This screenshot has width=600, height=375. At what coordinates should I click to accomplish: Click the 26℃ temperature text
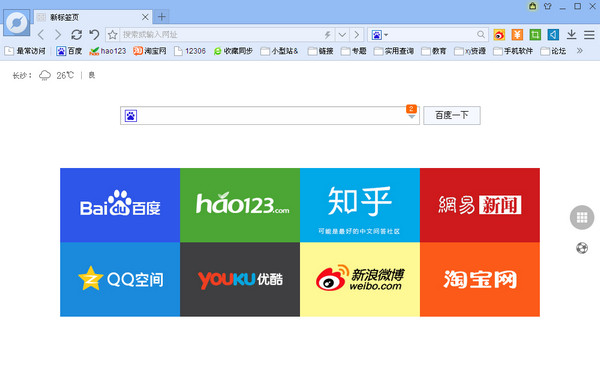pyautogui.click(x=65, y=75)
